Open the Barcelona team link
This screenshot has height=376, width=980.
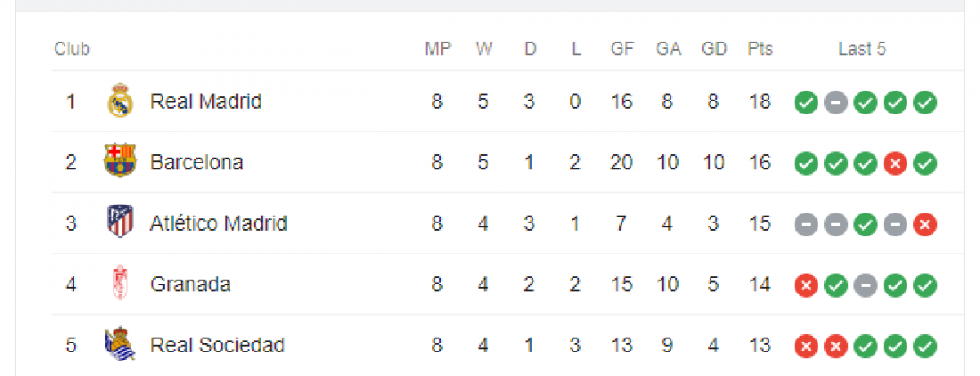(197, 162)
